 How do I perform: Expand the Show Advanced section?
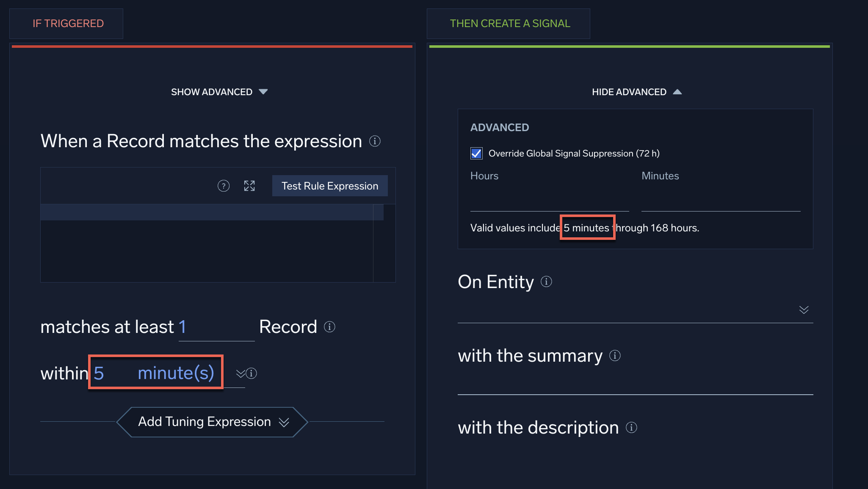pos(219,92)
